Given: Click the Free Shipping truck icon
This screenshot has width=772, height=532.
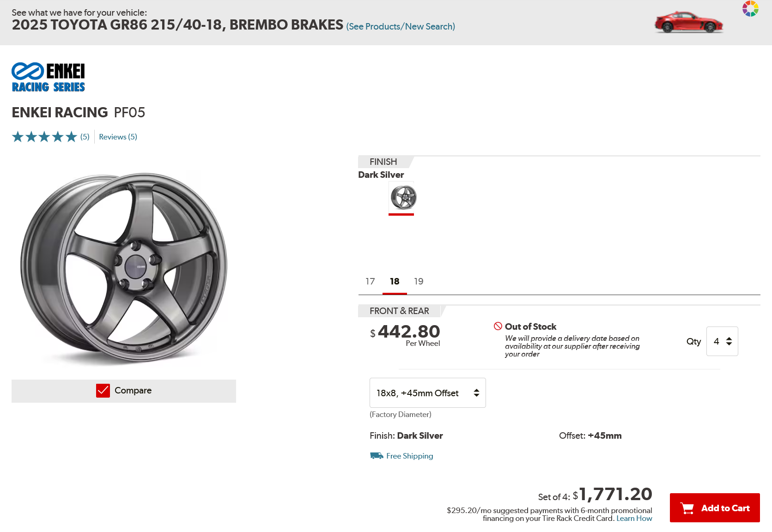Looking at the screenshot, I should click(x=377, y=456).
